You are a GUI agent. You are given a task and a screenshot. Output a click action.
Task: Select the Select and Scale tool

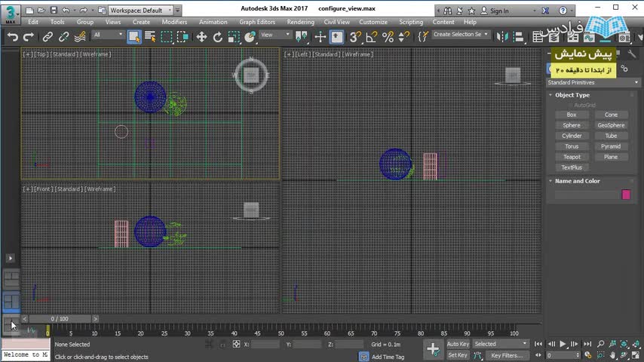tap(234, 38)
